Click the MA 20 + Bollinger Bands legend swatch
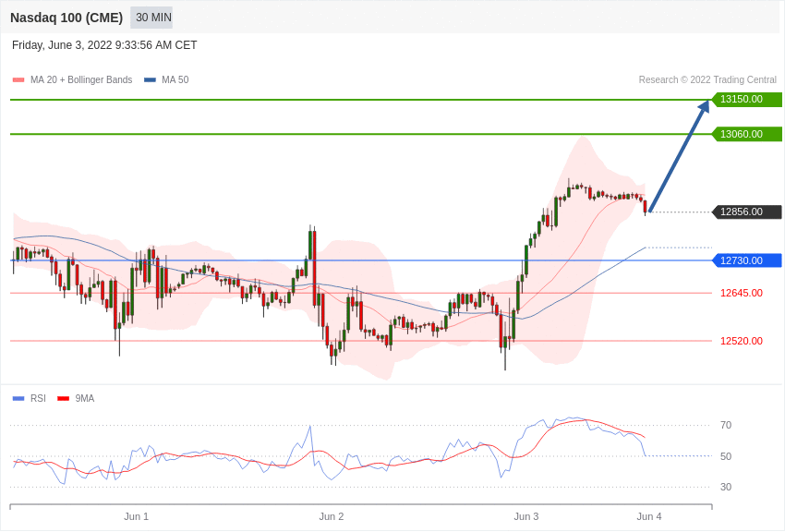 [x=18, y=79]
